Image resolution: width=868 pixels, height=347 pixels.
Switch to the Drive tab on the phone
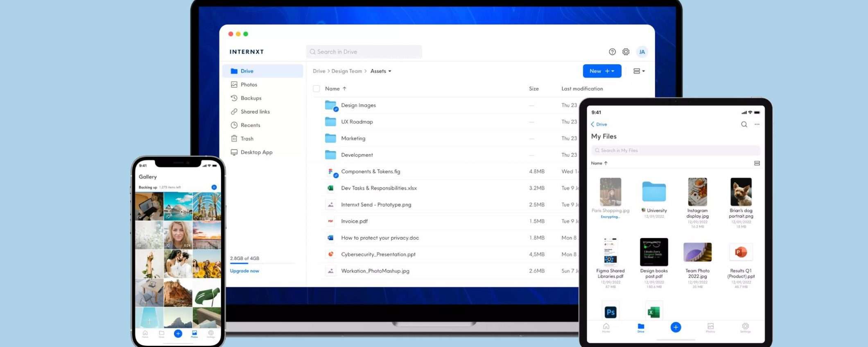161,334
